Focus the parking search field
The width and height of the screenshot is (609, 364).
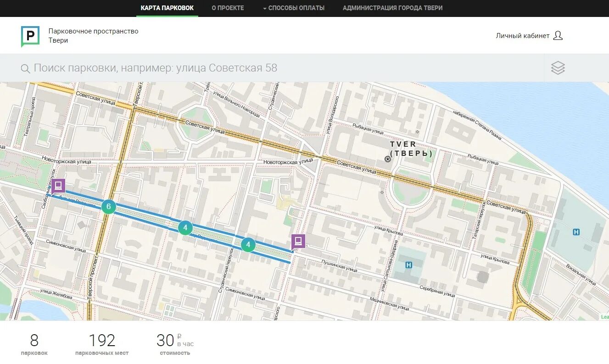[272, 68]
